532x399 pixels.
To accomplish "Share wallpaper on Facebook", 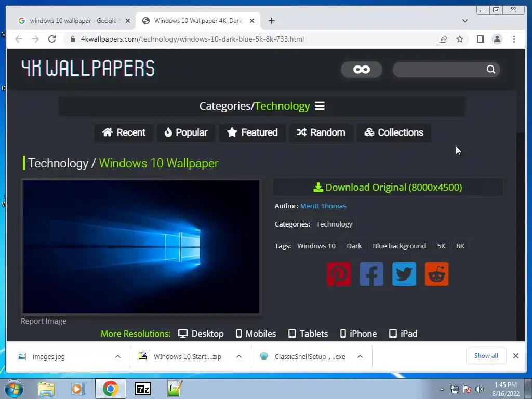I will click(371, 274).
